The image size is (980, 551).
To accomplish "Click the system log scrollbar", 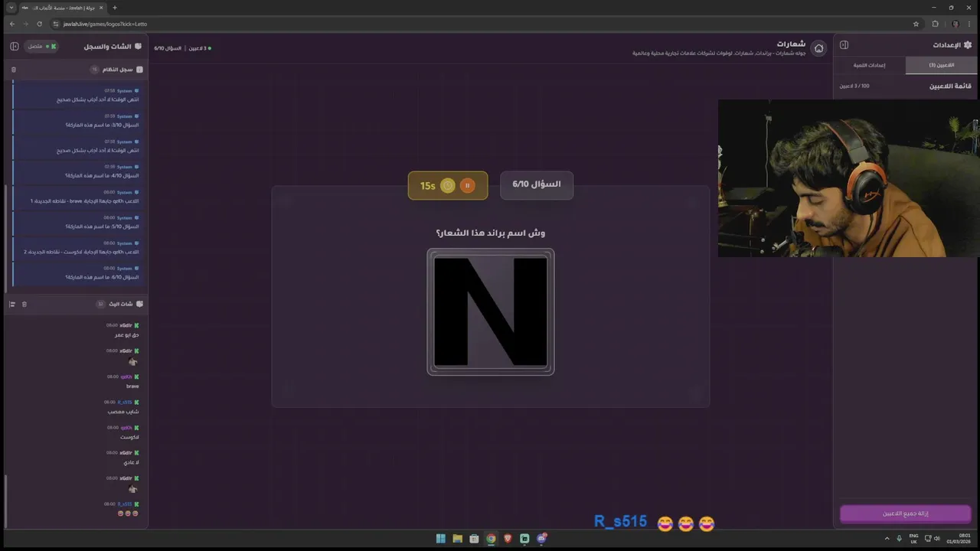I will pyautogui.click(x=5, y=237).
